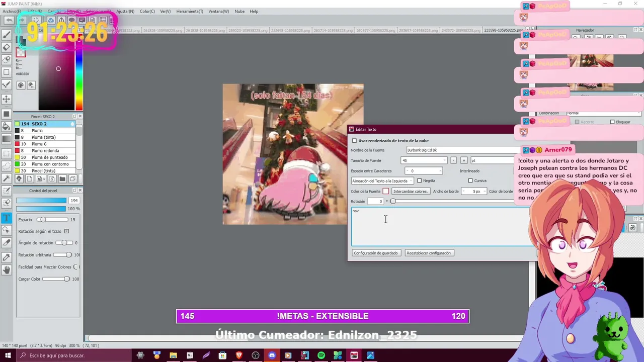This screenshot has width=644, height=362.
Task: Enable Usar renderizado de texto de la nube
Action: click(x=354, y=141)
